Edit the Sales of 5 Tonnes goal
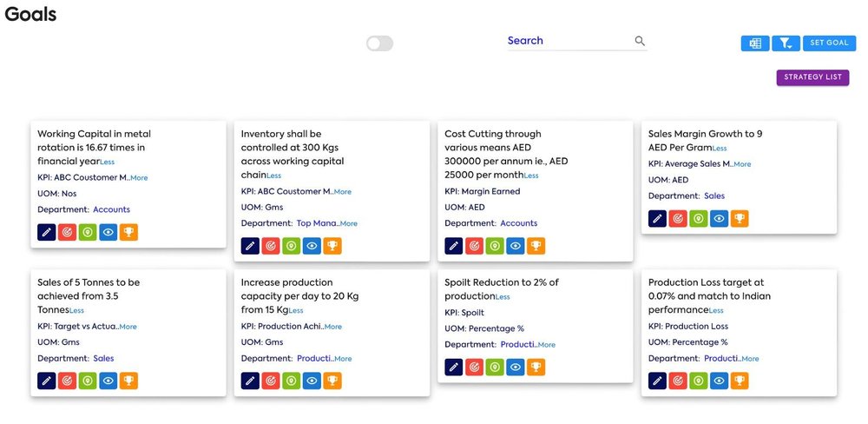This screenshot has height=424, width=868. (47, 381)
